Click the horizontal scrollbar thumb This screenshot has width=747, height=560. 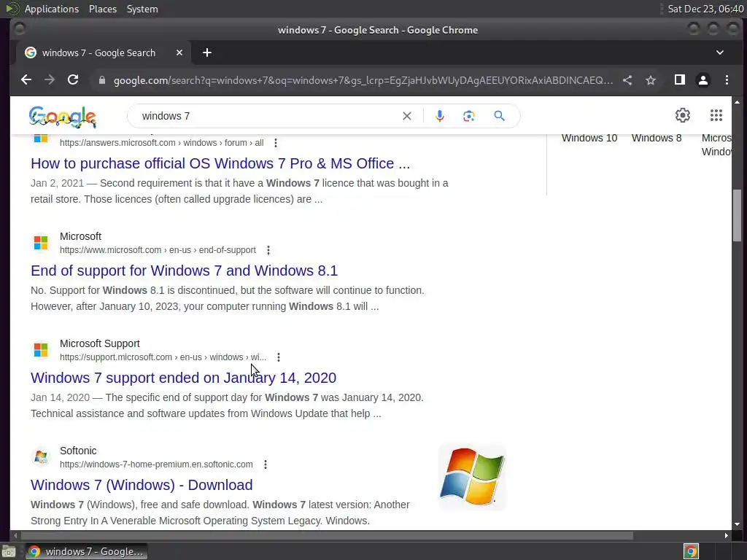(x=327, y=536)
